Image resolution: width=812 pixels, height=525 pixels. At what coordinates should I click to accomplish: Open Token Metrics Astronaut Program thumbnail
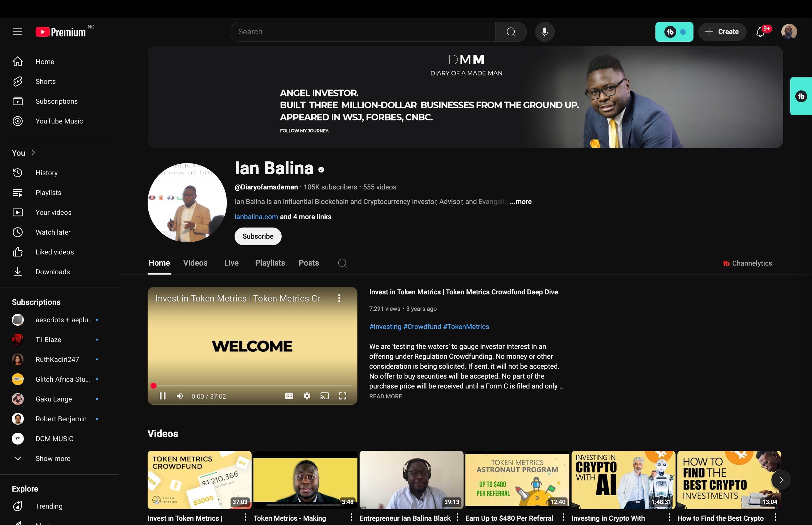[x=517, y=480]
